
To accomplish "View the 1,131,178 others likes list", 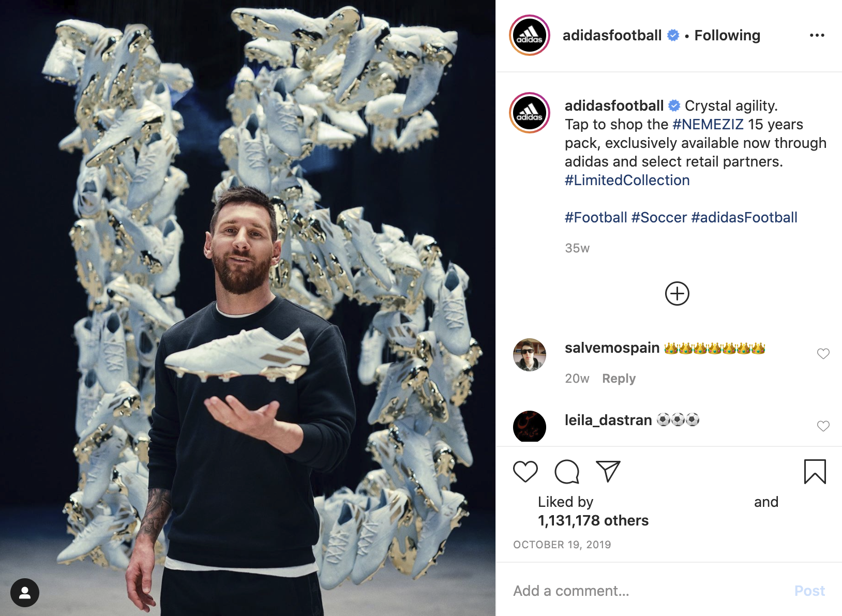I will coord(593,520).
